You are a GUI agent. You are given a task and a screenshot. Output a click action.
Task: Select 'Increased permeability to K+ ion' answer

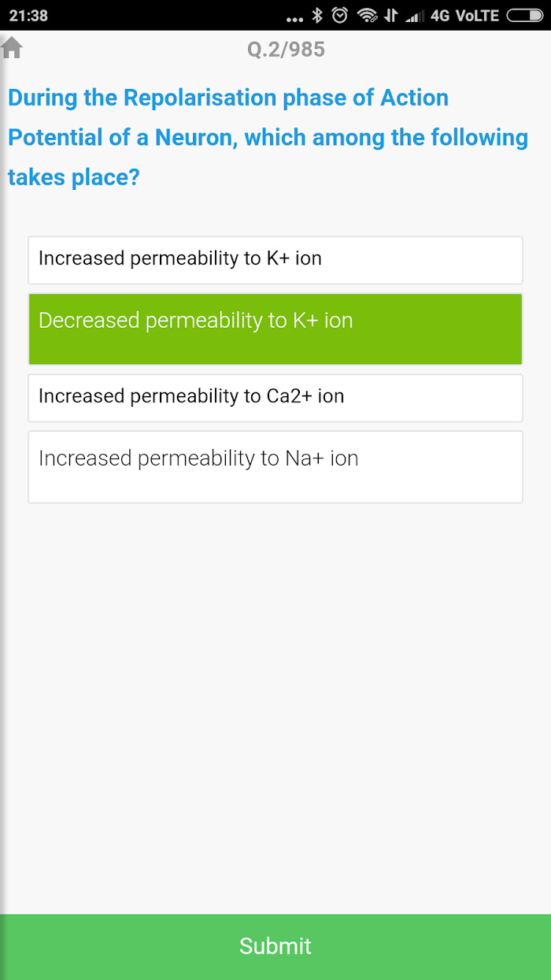[x=275, y=260]
